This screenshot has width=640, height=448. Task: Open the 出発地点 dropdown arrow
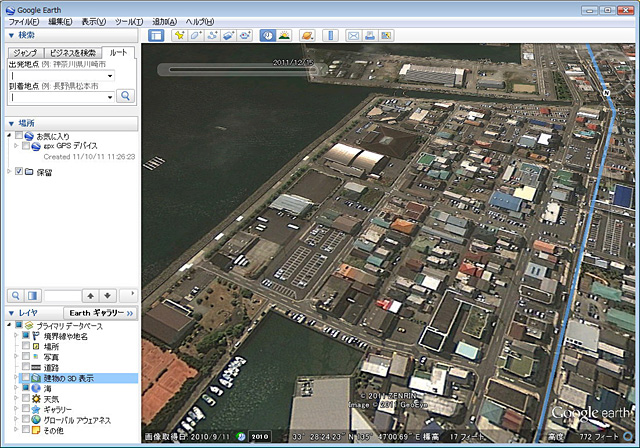[110, 76]
